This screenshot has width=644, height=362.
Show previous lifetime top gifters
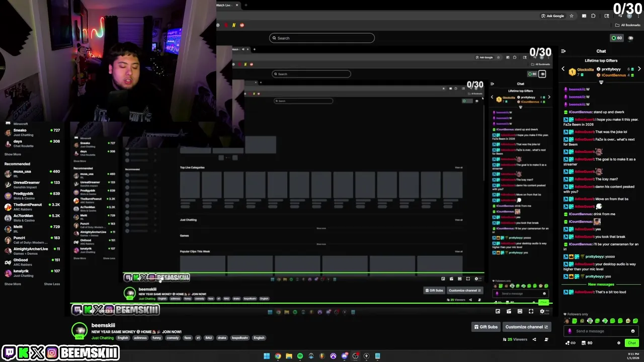click(563, 69)
